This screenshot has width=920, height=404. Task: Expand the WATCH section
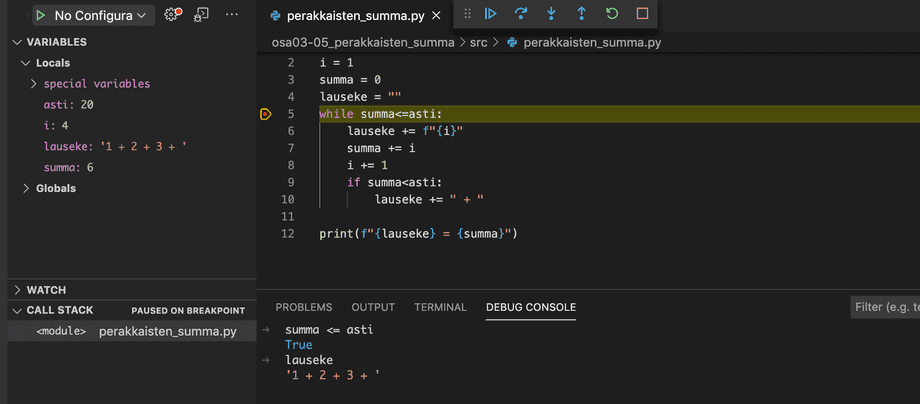pos(46,290)
